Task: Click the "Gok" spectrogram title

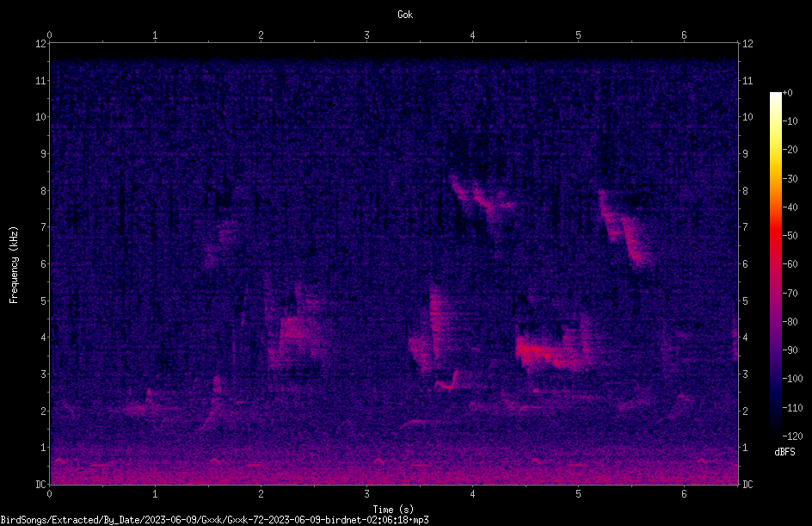Action: tap(405, 15)
